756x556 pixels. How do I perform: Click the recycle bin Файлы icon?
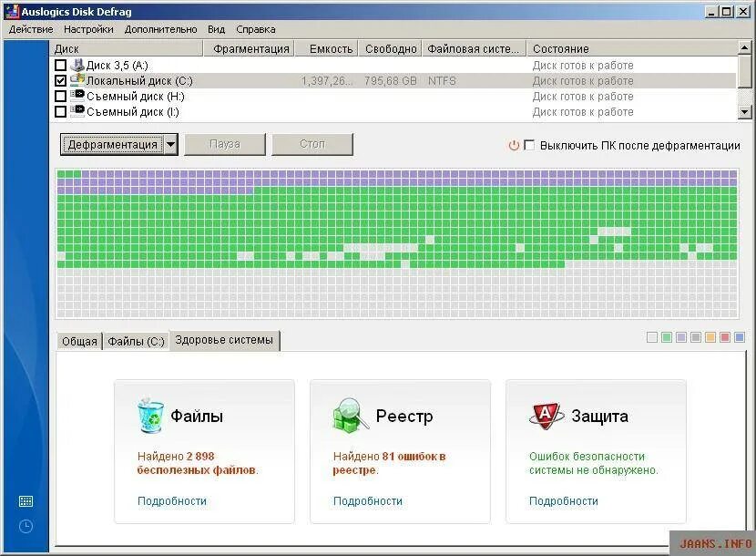[150, 415]
